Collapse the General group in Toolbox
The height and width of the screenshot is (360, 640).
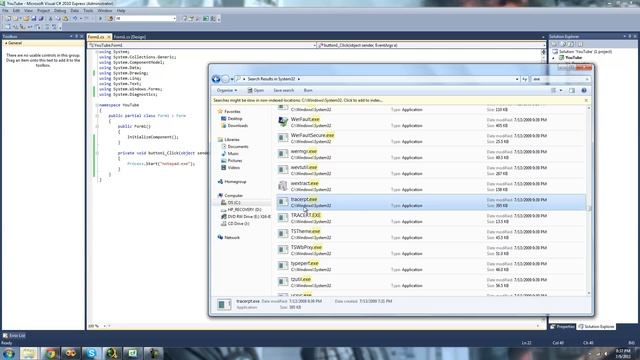[x=6, y=43]
